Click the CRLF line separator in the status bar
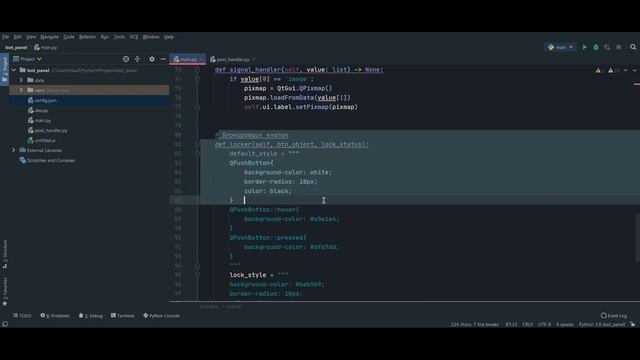This screenshot has height=360, width=640. (527, 324)
